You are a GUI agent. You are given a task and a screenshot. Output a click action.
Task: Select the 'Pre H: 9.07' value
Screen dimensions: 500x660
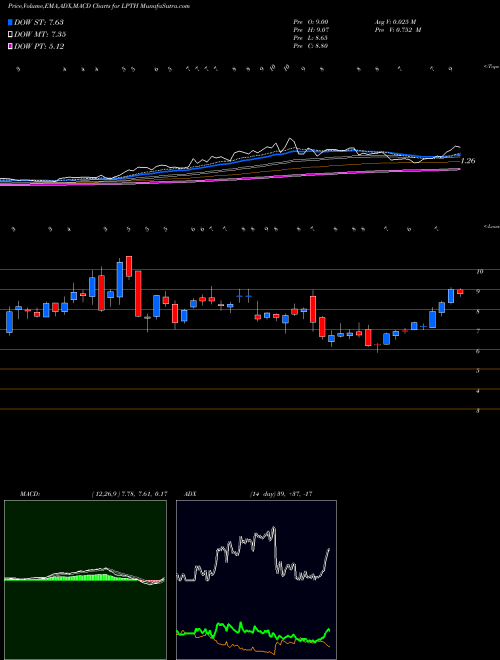[x=311, y=30]
